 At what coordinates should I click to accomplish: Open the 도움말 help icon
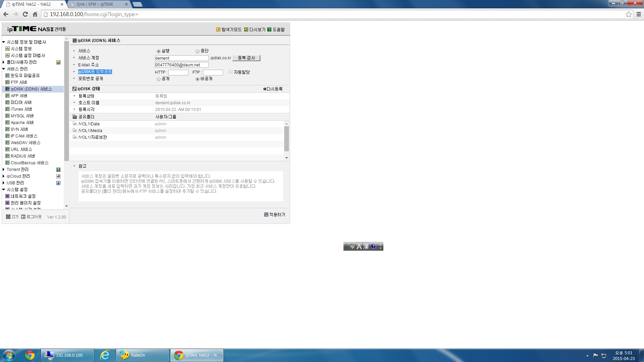(x=269, y=29)
